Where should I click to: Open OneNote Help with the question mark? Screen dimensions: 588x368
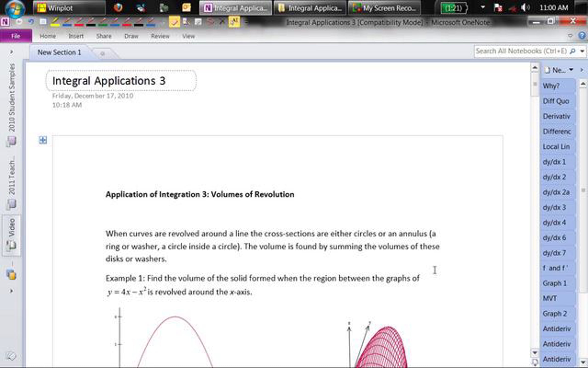tap(582, 36)
